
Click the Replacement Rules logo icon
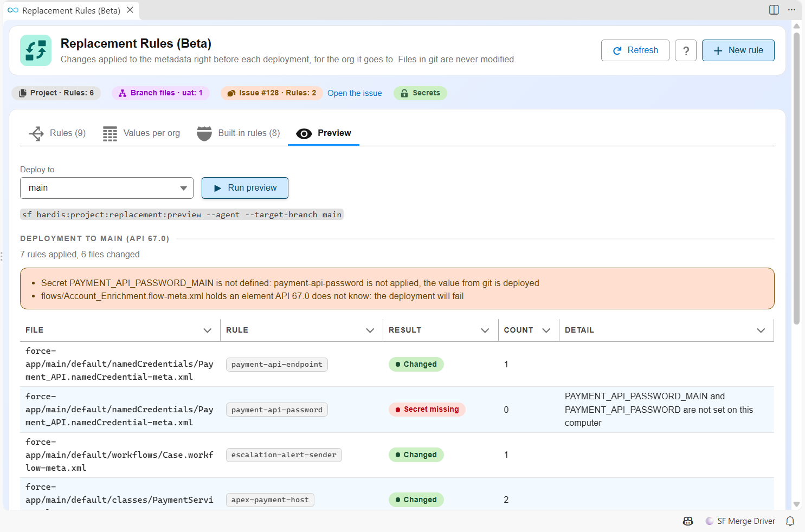coord(36,50)
